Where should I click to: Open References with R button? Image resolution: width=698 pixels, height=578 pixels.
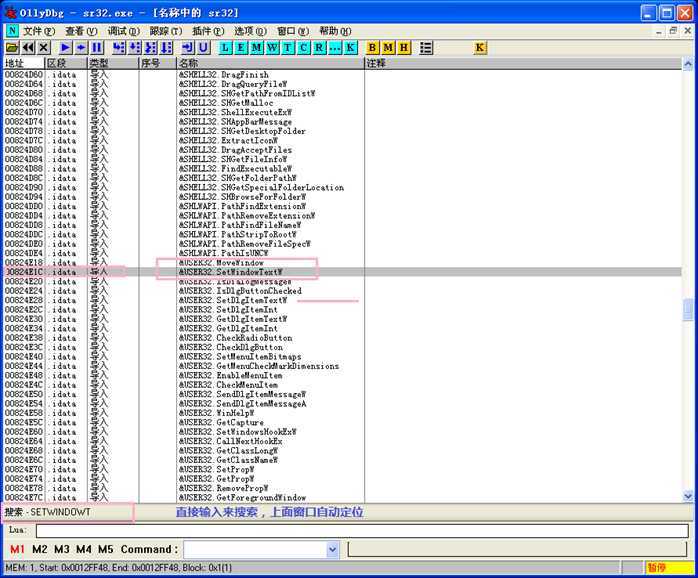[x=319, y=47]
